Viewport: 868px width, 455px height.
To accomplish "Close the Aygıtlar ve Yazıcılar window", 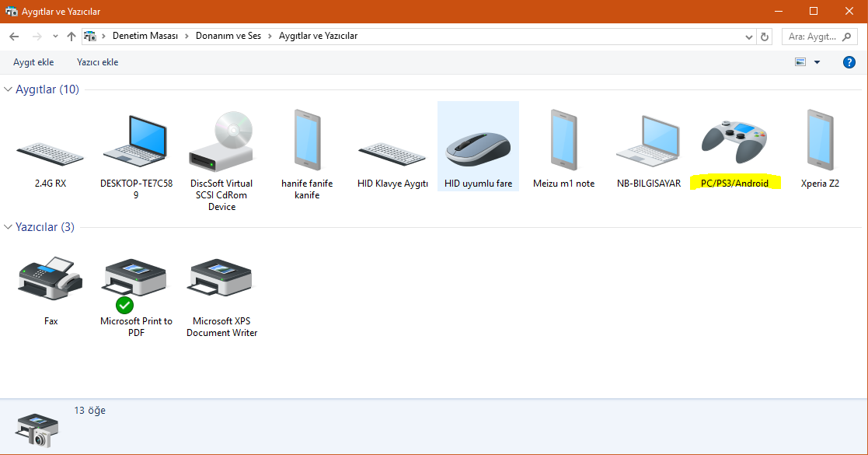I will [849, 11].
